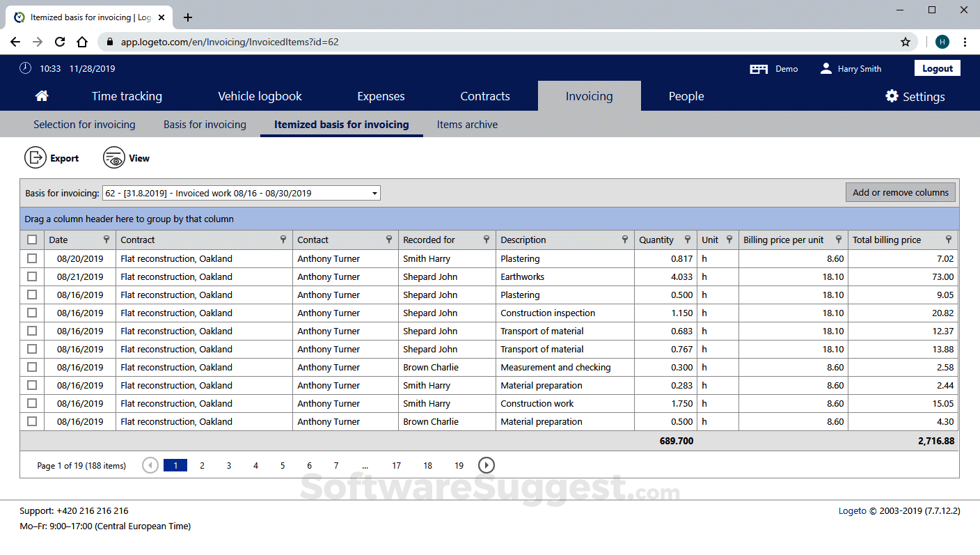This screenshot has height=555, width=980.
Task: Click the clock icon near the timestamp
Action: [x=26, y=68]
